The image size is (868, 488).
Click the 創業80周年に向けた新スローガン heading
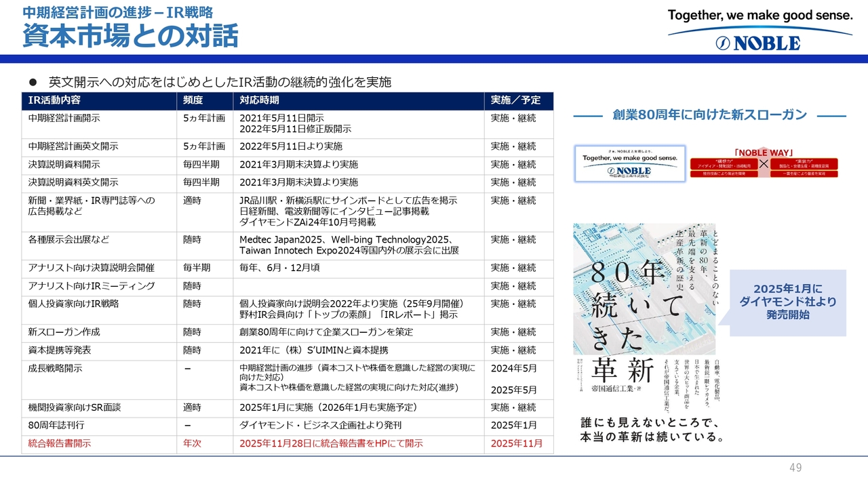[709, 115]
